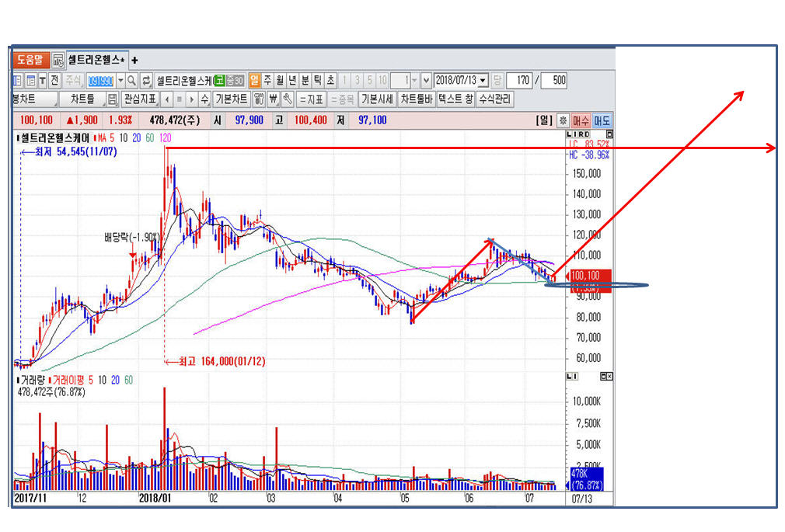The image size is (785, 532).
Task: Open the 도움말 help menu
Action: point(31,60)
